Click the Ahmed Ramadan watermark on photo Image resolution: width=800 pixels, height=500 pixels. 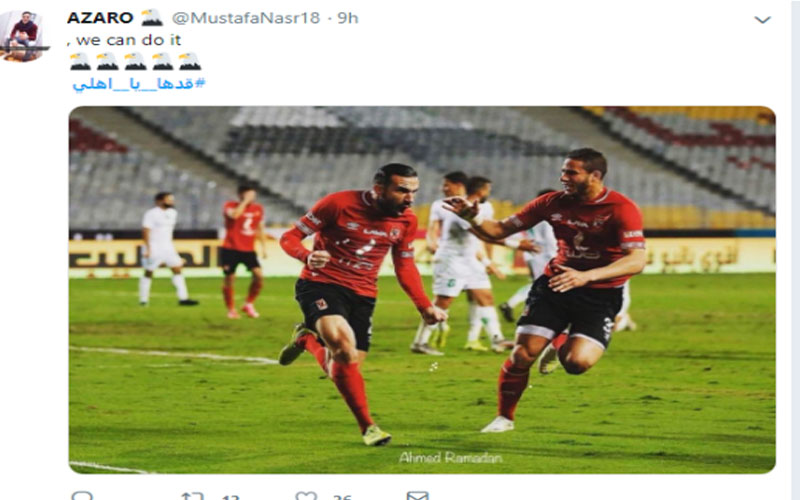click(x=451, y=458)
